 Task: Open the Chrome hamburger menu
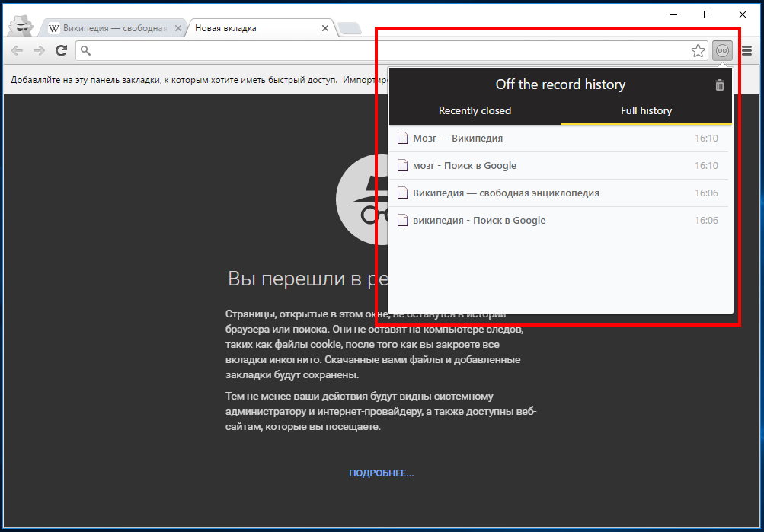747,51
